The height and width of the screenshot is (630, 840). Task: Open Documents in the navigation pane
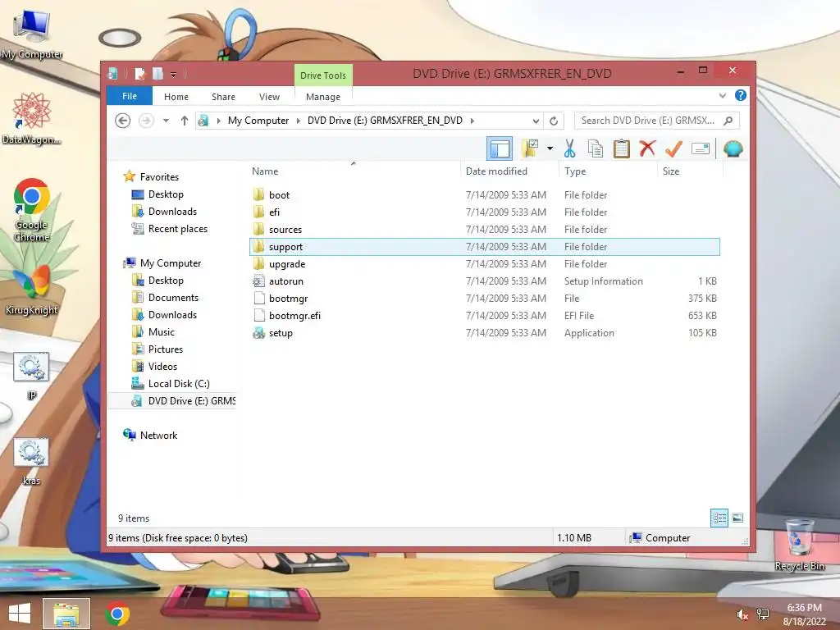click(173, 297)
